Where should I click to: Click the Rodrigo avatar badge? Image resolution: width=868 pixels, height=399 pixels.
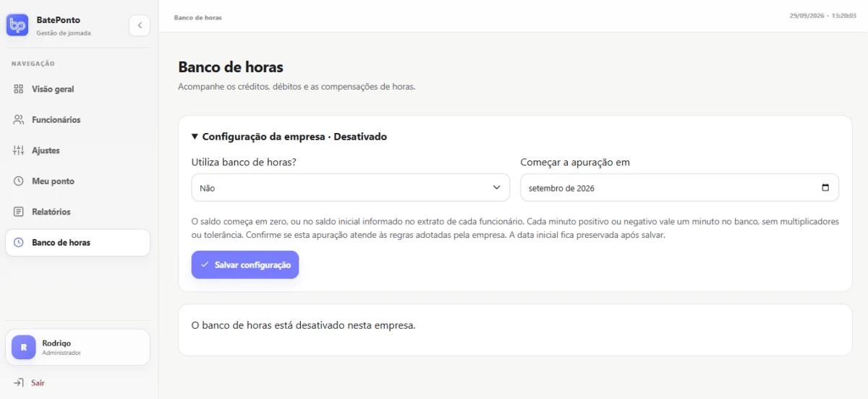pos(24,348)
